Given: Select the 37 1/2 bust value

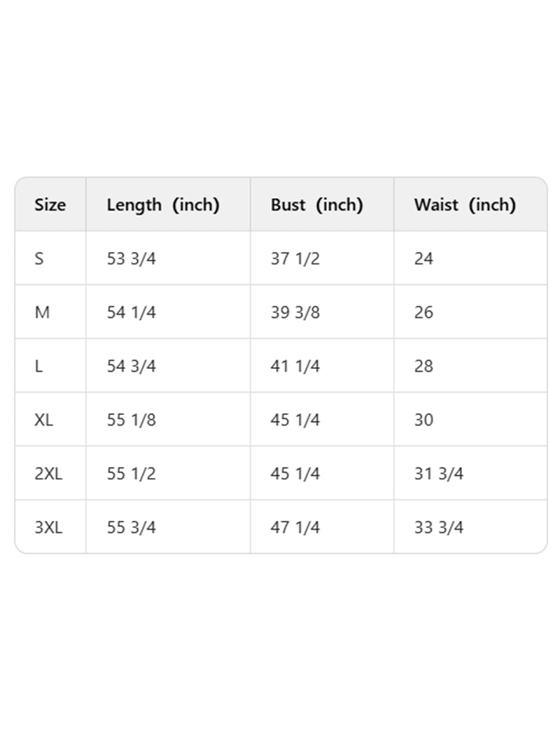Looking at the screenshot, I should click(295, 258).
